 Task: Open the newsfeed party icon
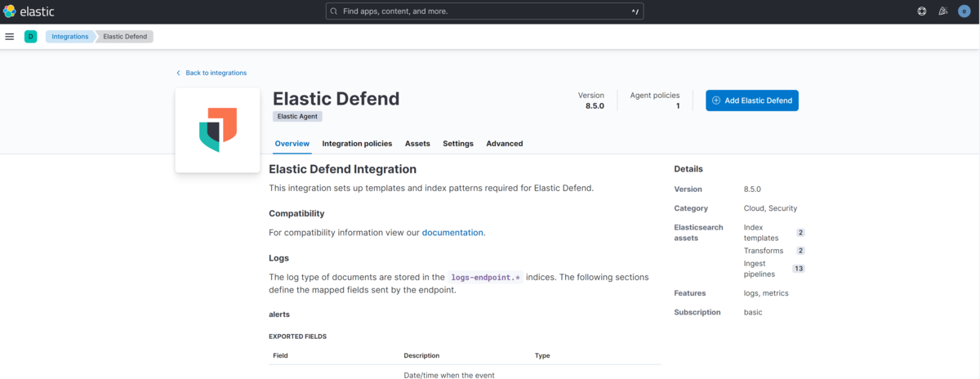[x=943, y=11]
